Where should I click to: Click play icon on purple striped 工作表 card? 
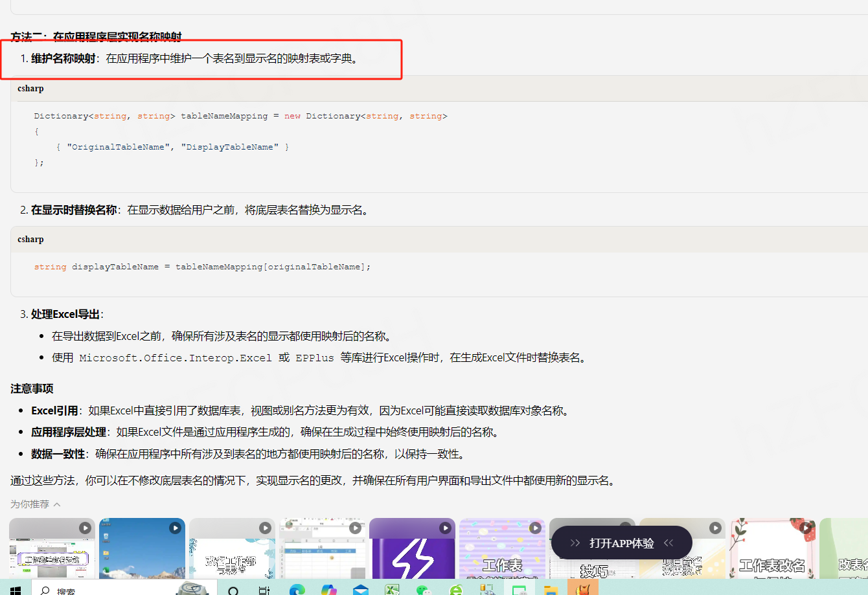pos(535,528)
